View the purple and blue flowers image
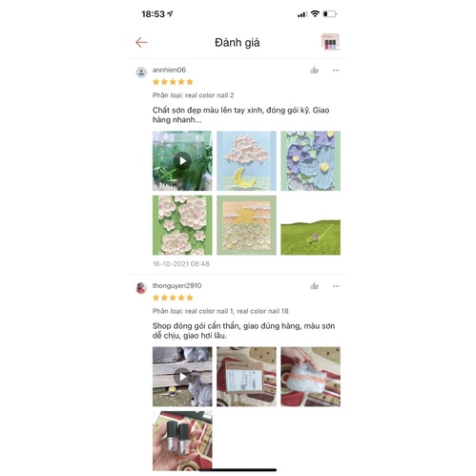 tap(310, 161)
